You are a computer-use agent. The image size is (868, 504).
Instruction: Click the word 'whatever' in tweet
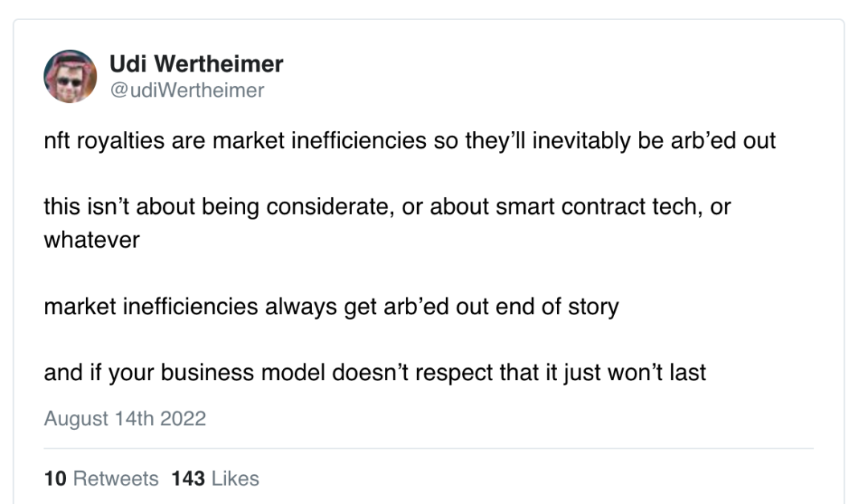[92, 240]
